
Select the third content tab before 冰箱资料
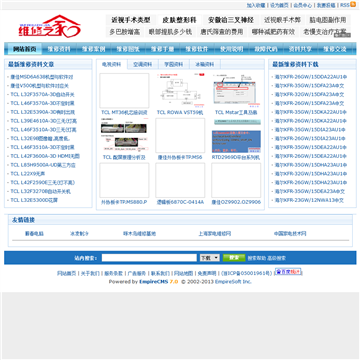click(174, 64)
